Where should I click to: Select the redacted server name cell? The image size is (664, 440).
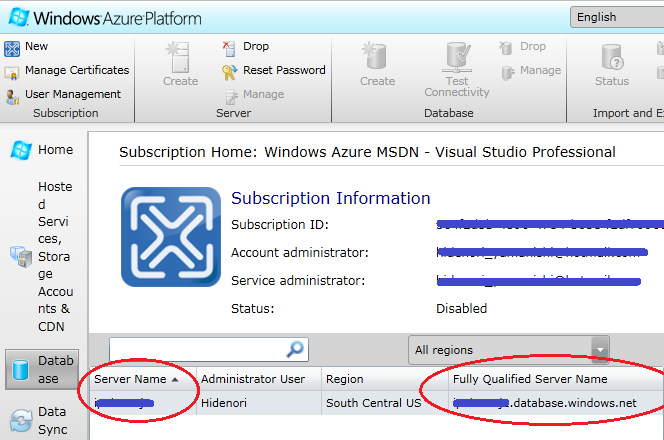(143, 403)
